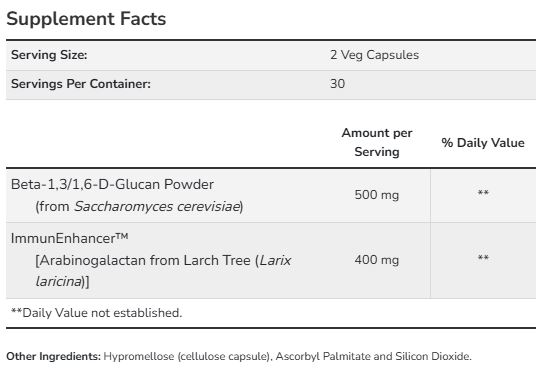This screenshot has height=371, width=546.
Task: Select the Servings Per Container label
Action: [x=81, y=84]
